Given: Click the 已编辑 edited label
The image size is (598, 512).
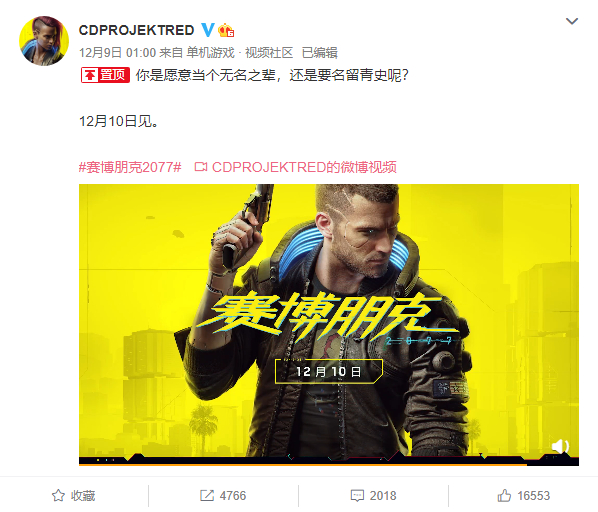Looking at the screenshot, I should tap(320, 53).
